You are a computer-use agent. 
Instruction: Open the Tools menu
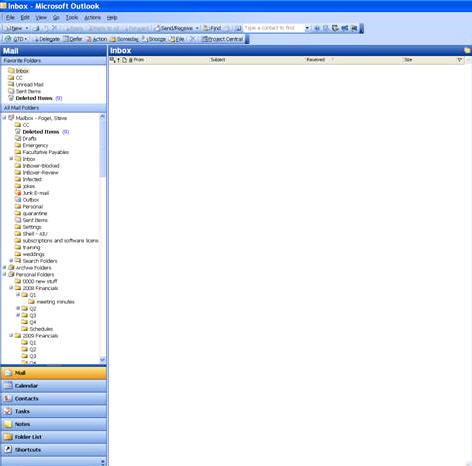tap(72, 17)
